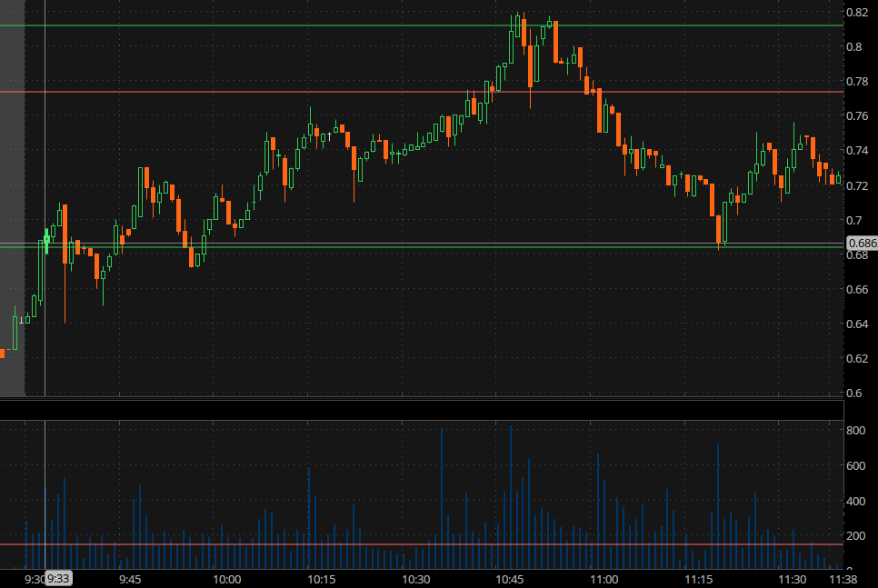Screen dimensions: 878x588
Task: Select the upper green horizontal price line
Action: tap(422, 25)
